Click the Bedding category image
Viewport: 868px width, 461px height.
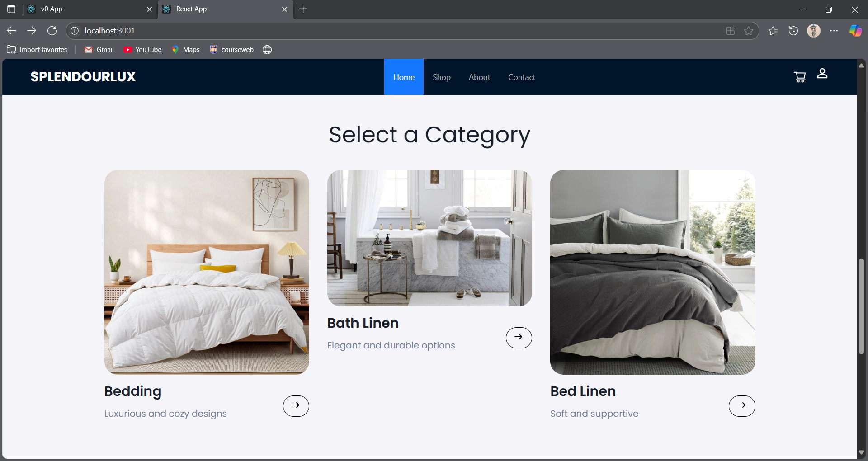tap(207, 272)
